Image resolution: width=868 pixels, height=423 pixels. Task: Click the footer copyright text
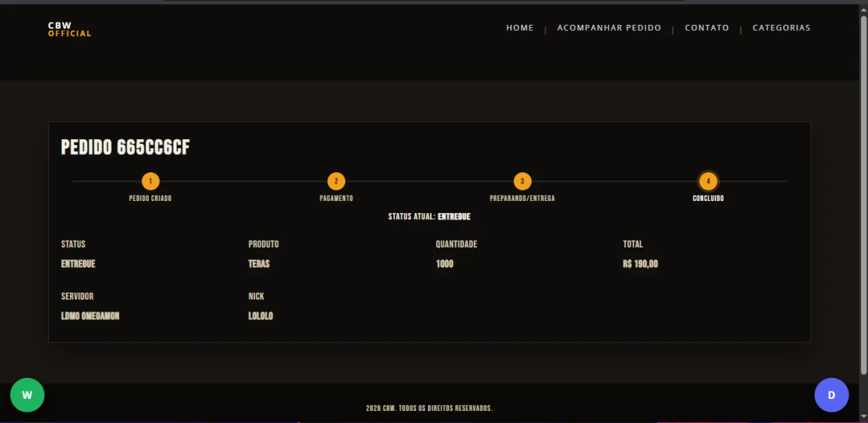(429, 408)
